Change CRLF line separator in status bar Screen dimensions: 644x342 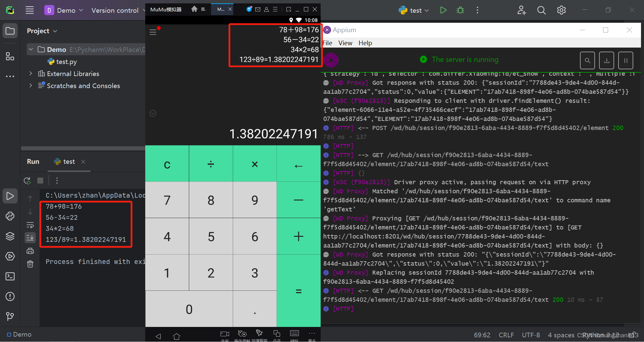coord(506,335)
